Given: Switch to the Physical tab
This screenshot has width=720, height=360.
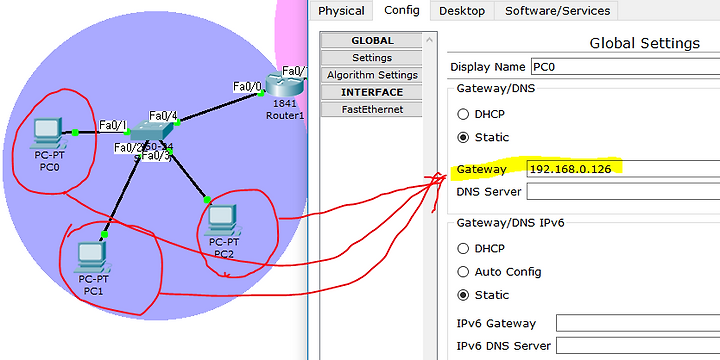Looking at the screenshot, I should 341,11.
